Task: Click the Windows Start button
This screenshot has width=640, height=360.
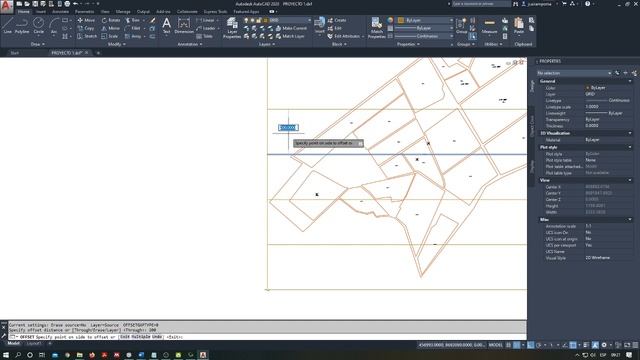Action: click(6, 355)
